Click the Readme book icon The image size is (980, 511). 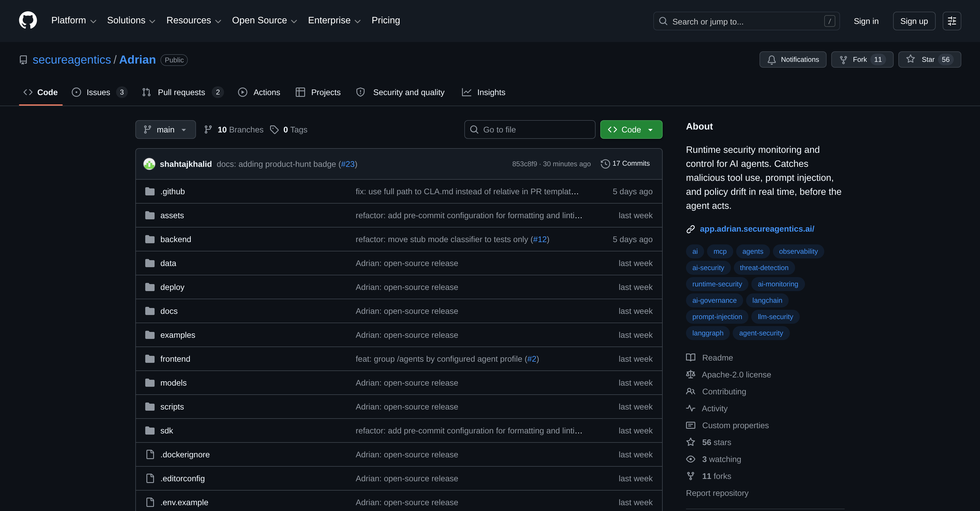pos(690,358)
